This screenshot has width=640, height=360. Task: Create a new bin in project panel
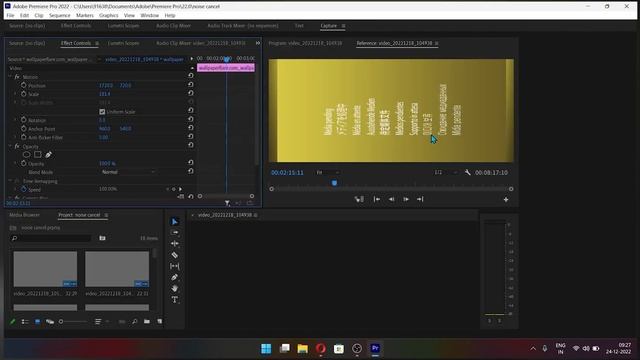[147, 322]
